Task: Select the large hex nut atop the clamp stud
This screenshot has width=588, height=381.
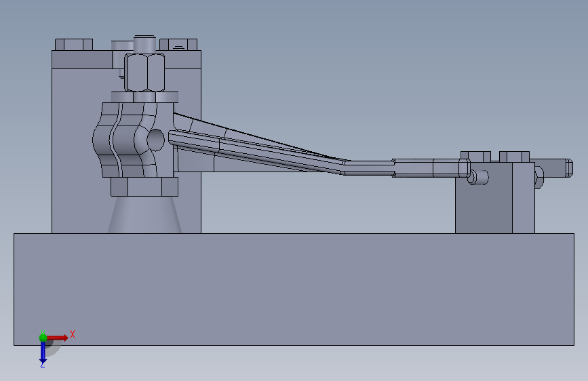Action: pyautogui.click(x=144, y=73)
